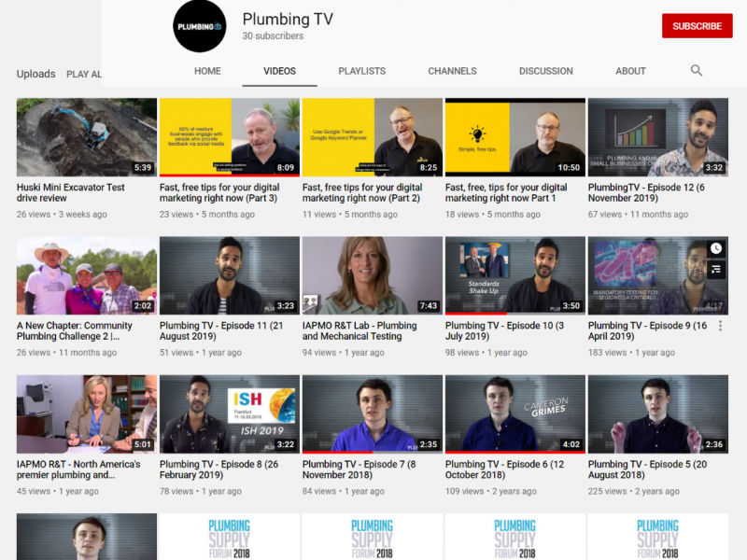Open 'Plumbing TV - Episode 8' title

[x=219, y=469]
